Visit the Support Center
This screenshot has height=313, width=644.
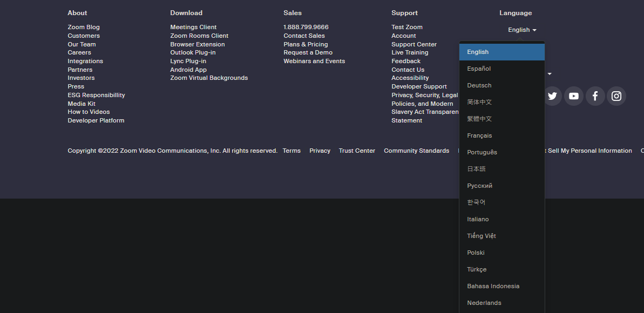414,44
